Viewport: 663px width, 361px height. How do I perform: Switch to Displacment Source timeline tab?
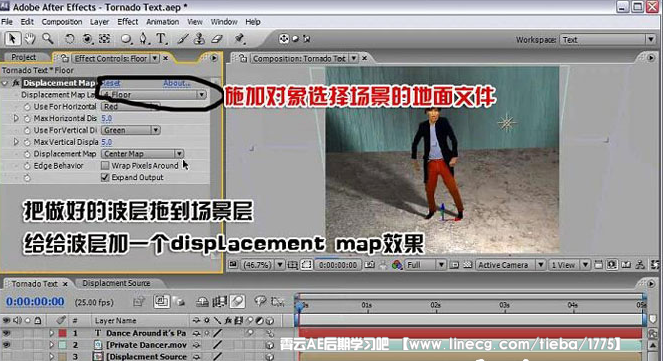point(116,283)
